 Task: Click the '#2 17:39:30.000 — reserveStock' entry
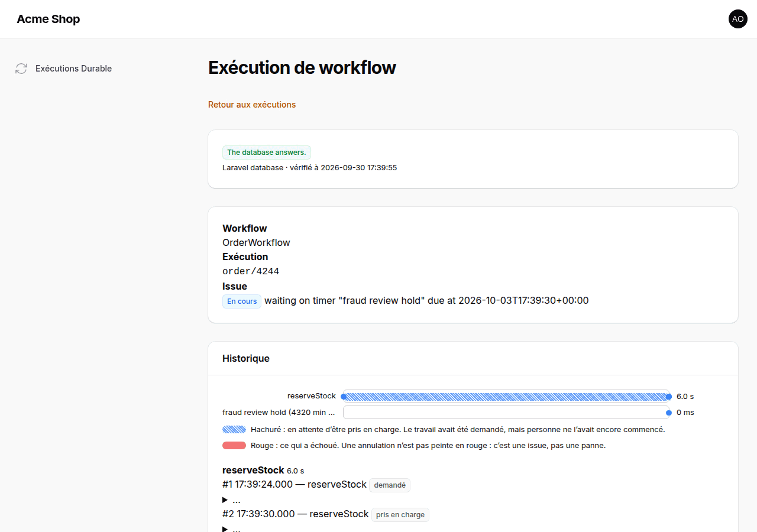[x=296, y=514]
